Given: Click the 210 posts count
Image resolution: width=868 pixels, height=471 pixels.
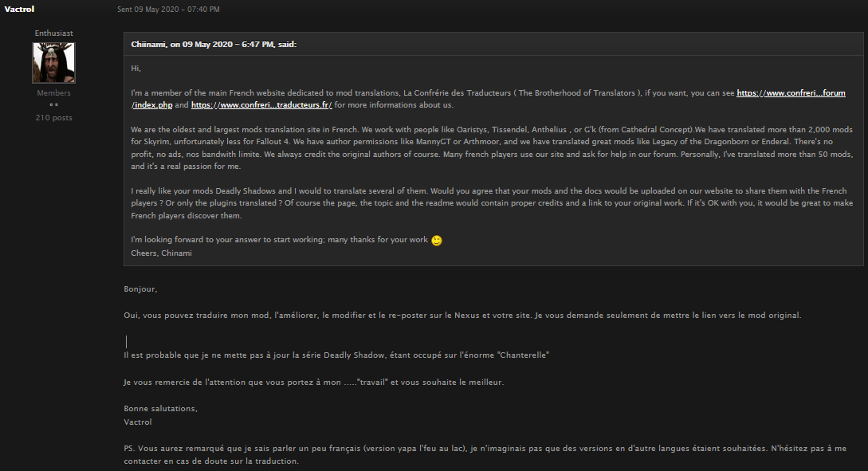Looking at the screenshot, I should 53,117.
